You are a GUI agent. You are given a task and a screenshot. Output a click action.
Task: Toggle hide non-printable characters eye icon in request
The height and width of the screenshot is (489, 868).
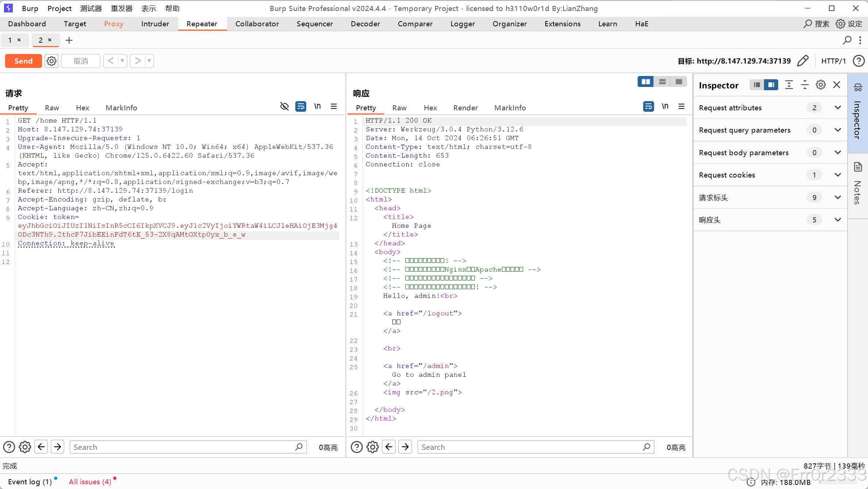coord(284,107)
